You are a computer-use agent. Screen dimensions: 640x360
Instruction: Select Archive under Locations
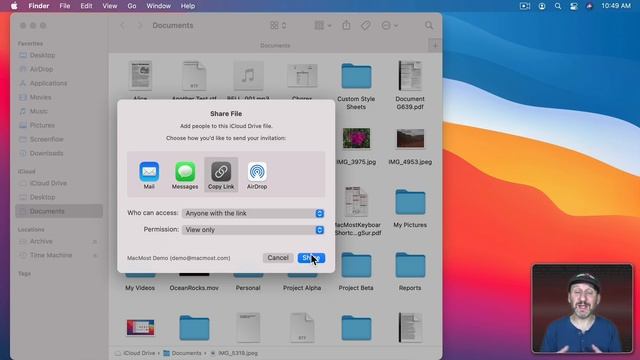[x=41, y=241]
